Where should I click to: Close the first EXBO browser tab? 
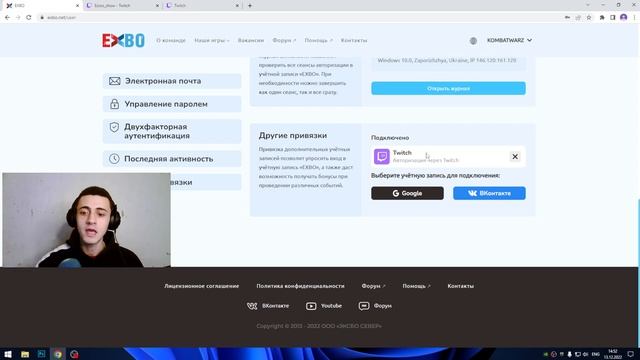click(x=78, y=6)
